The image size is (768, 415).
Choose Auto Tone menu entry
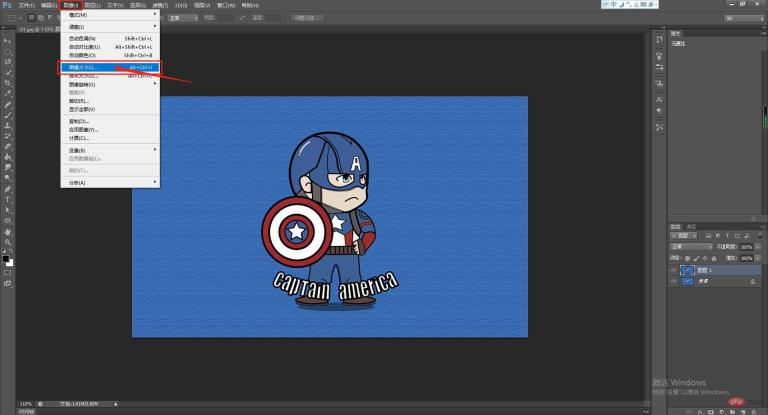[x=80, y=38]
